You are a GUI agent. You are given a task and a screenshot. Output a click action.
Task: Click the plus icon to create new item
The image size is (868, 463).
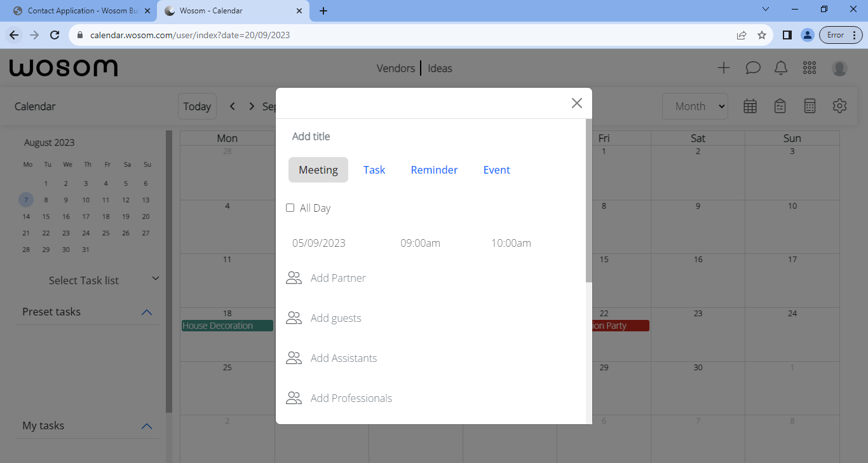(x=723, y=67)
